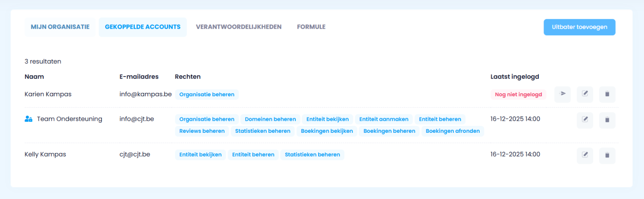Click Reviews beheren permission tag
Image resolution: width=644 pixels, height=199 pixels.
point(202,131)
